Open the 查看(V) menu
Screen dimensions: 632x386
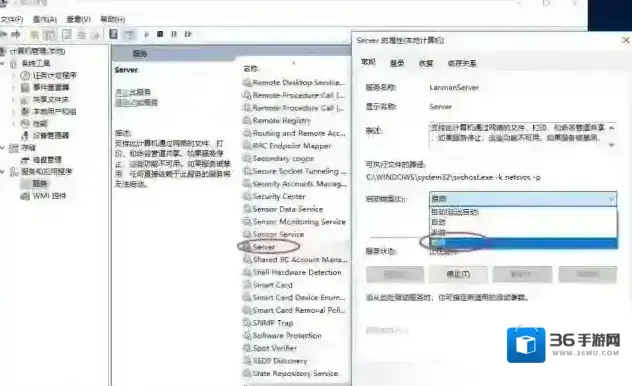79,19
